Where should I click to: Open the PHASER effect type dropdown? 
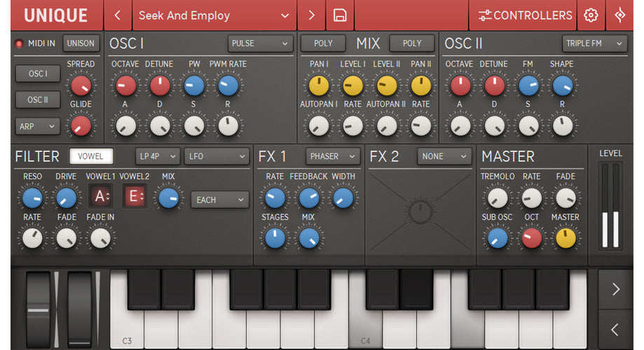pyautogui.click(x=333, y=156)
